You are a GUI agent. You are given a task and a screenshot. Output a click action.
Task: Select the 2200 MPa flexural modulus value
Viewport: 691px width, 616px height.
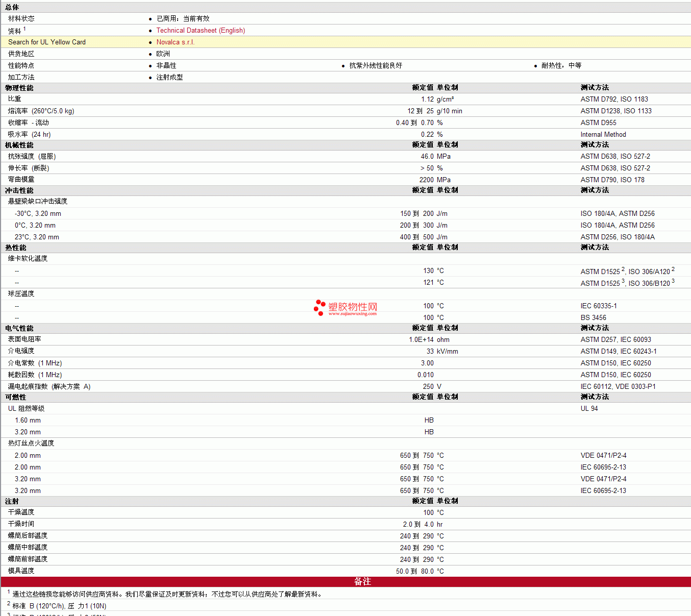435,180
